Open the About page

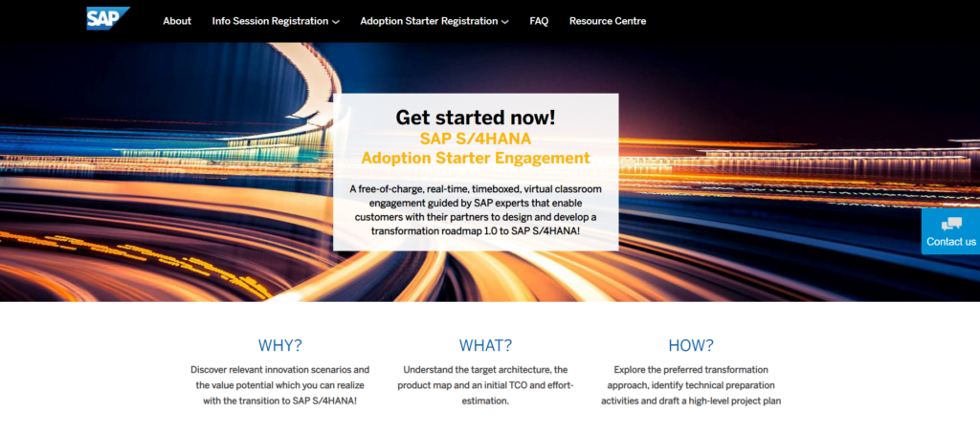tap(177, 21)
